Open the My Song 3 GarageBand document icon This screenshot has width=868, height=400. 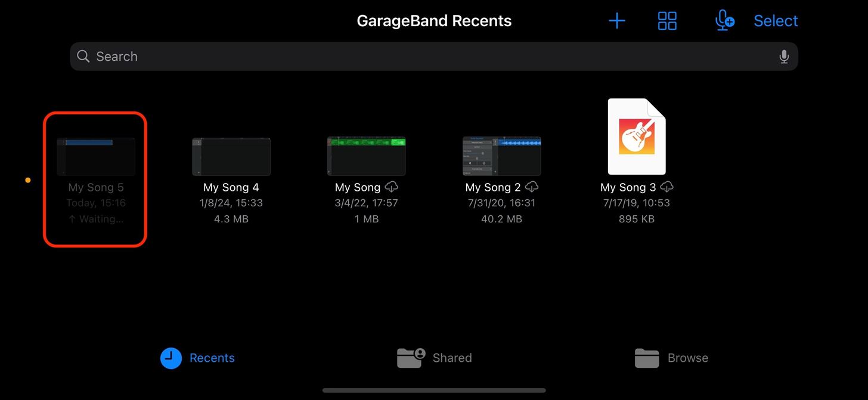point(637,137)
